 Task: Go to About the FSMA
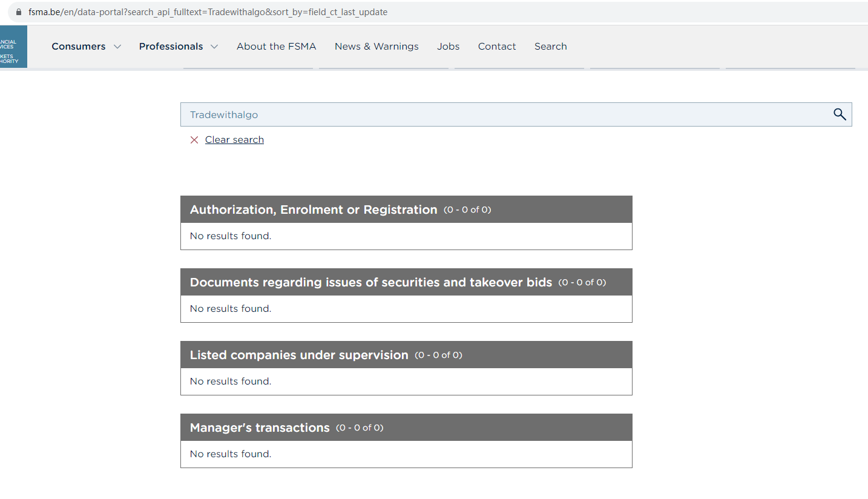(x=276, y=47)
